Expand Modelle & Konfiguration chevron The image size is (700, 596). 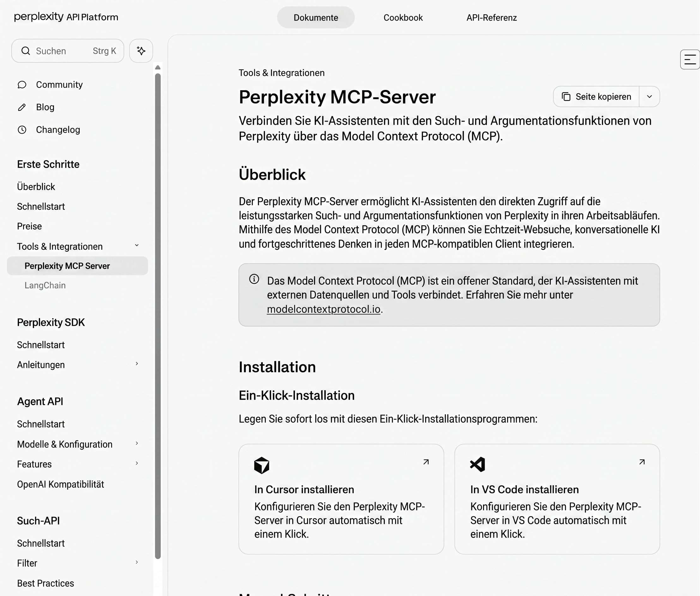click(137, 444)
